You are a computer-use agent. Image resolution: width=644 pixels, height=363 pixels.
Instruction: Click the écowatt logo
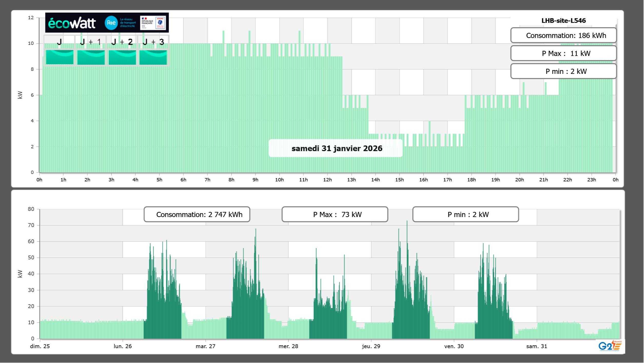click(x=72, y=23)
